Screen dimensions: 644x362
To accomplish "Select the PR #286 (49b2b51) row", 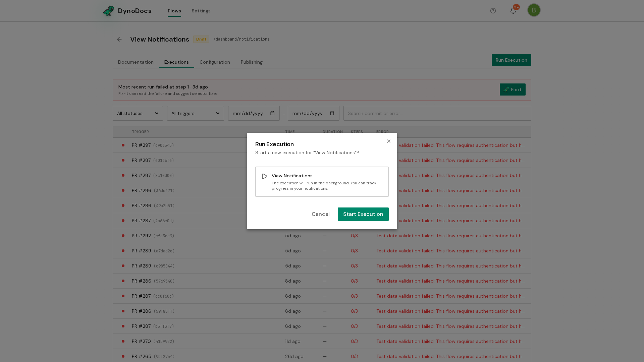I will (x=322, y=205).
